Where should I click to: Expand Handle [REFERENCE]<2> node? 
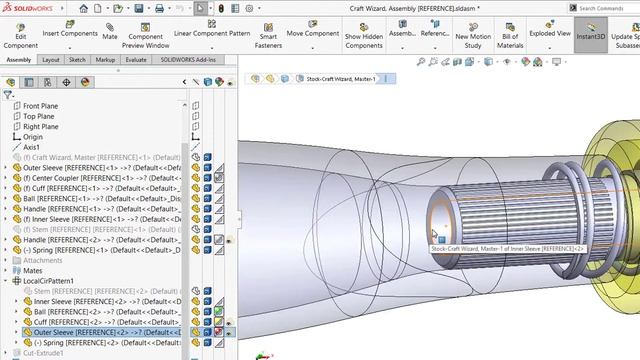coord(5,240)
